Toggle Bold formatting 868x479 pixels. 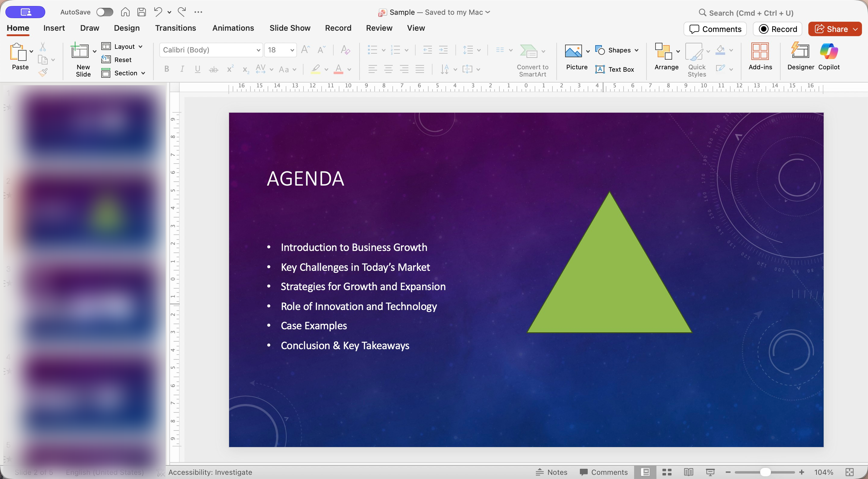[166, 69]
